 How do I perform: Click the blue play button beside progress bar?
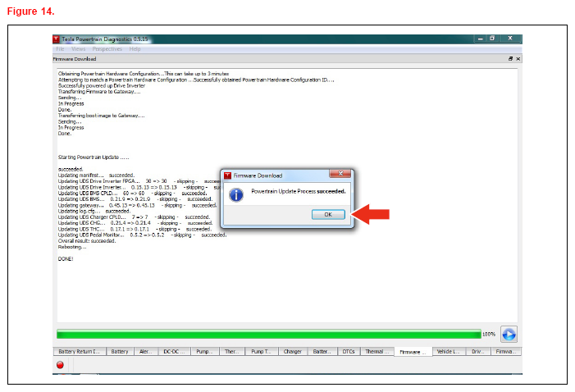[509, 334]
